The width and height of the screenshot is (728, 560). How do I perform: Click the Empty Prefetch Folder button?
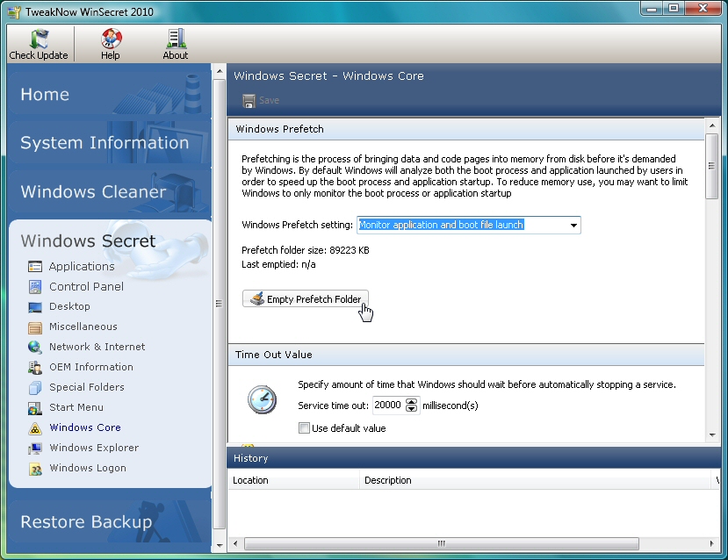tap(305, 299)
